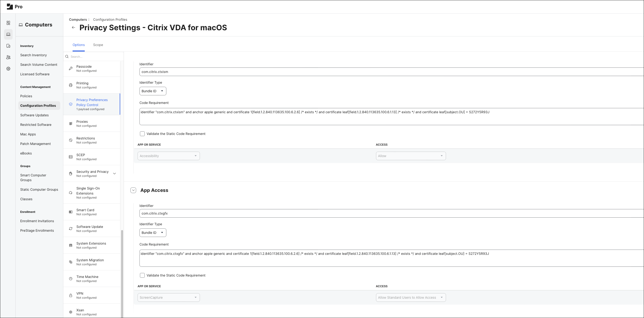This screenshot has width=644, height=318.
Task: Open the ScreenCapture service dropdown
Action: (x=168, y=297)
